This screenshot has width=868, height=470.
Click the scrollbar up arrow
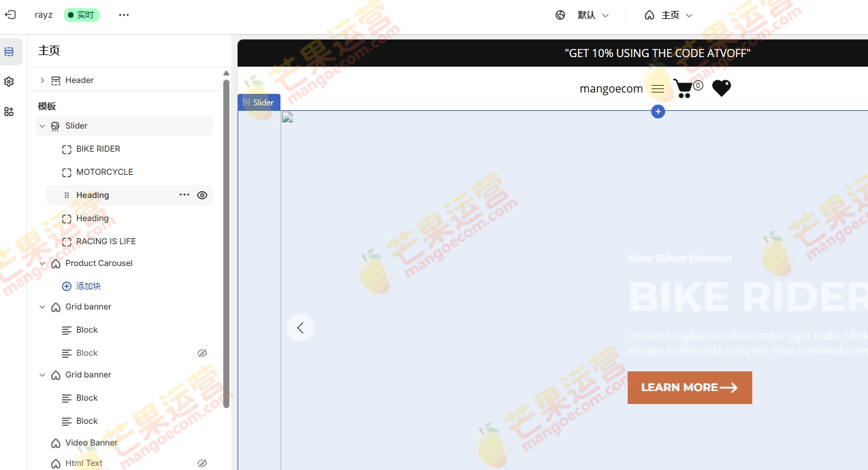click(x=227, y=73)
